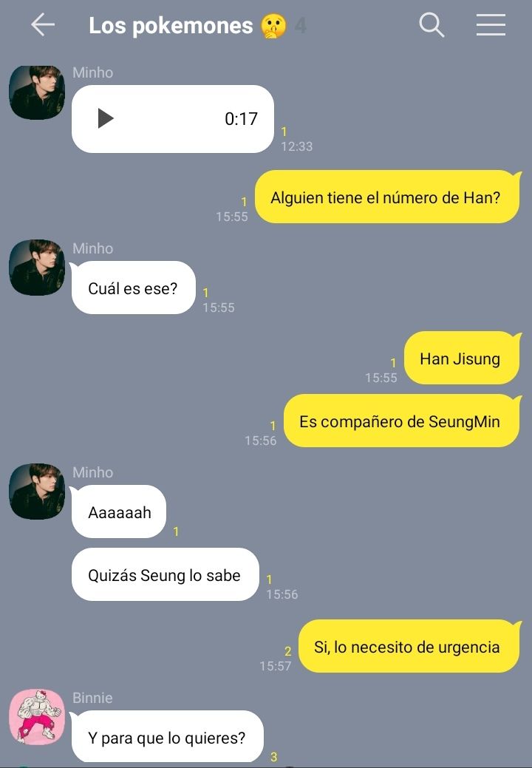The height and width of the screenshot is (768, 532).
Task: Open Binnie's Hello Kitty profile picture
Action: (37, 717)
